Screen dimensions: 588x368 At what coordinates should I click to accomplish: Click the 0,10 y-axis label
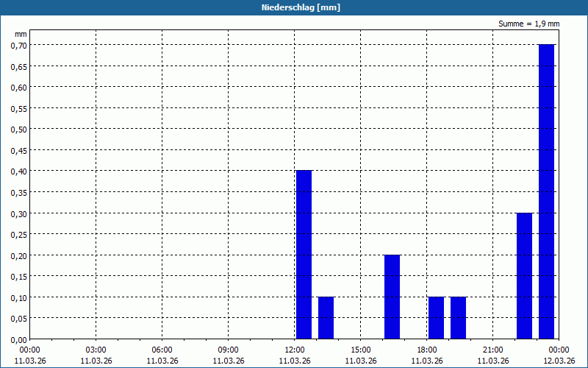pos(19,298)
